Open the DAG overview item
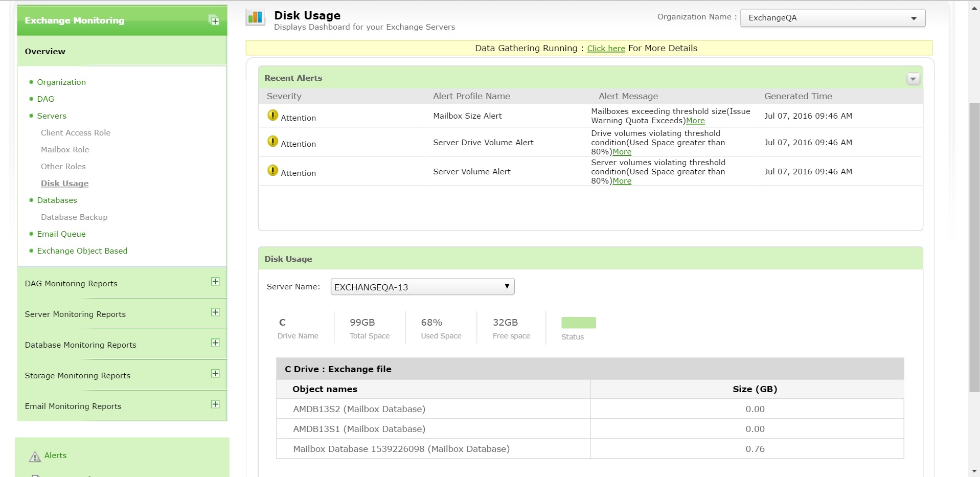Image resolution: width=980 pixels, height=477 pixels. click(x=45, y=99)
